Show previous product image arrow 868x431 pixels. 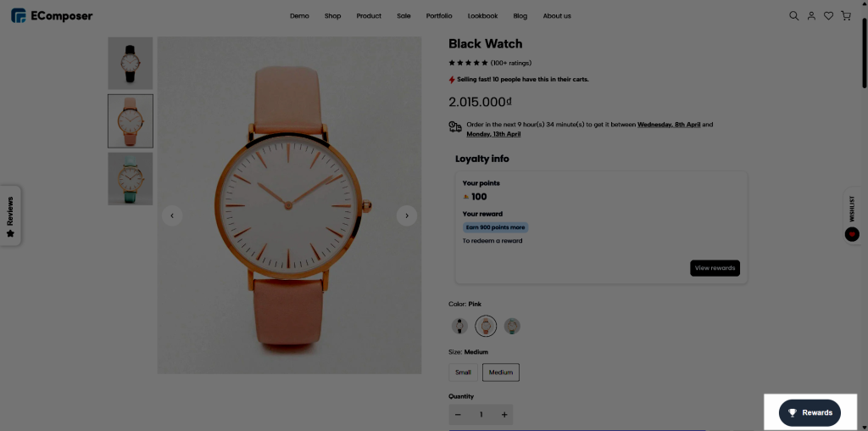tap(172, 215)
